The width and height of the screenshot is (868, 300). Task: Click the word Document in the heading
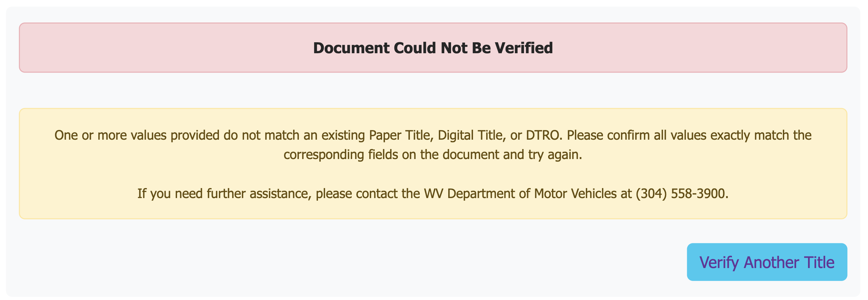[351, 48]
